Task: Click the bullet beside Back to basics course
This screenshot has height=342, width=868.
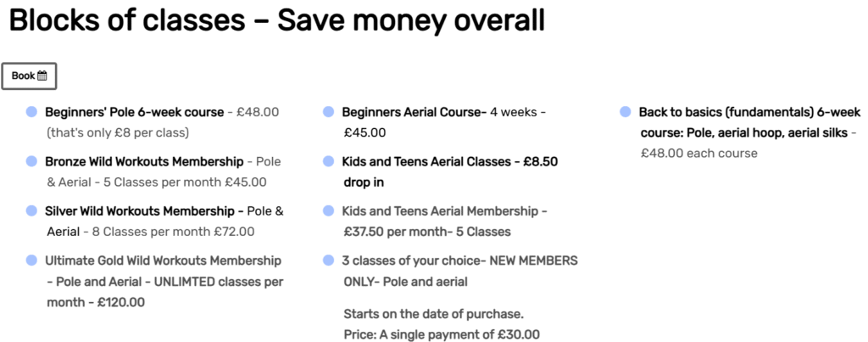Action: click(625, 112)
